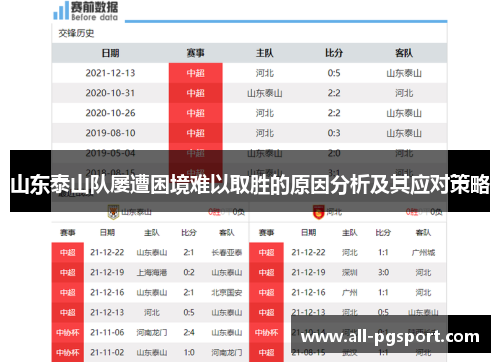Click the 客队 header in head-to-head table
Image resolution: width=500 pixels, height=362 pixels.
pyautogui.click(x=404, y=53)
